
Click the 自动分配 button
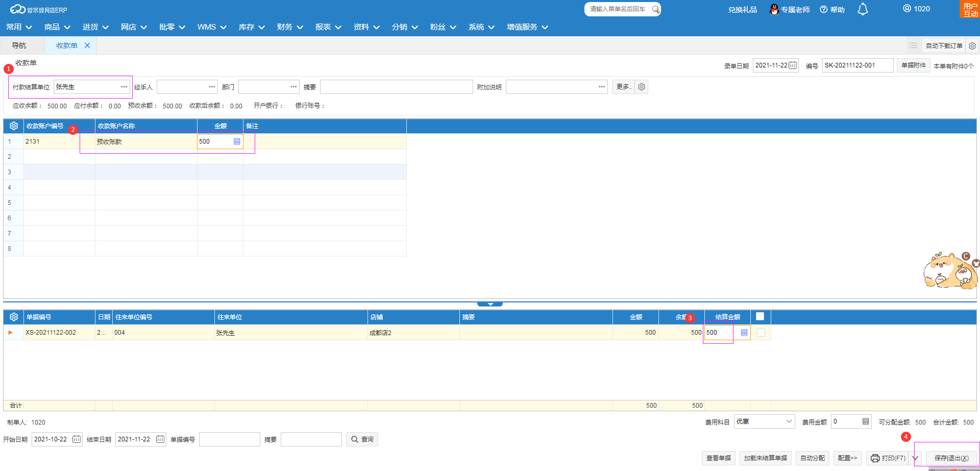pyautogui.click(x=813, y=458)
